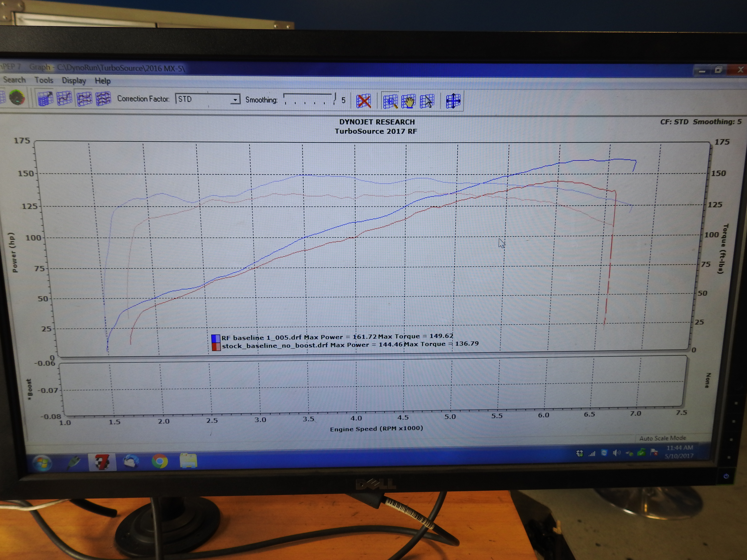Click the Windows Start orb
747x560 pixels.
click(x=42, y=462)
